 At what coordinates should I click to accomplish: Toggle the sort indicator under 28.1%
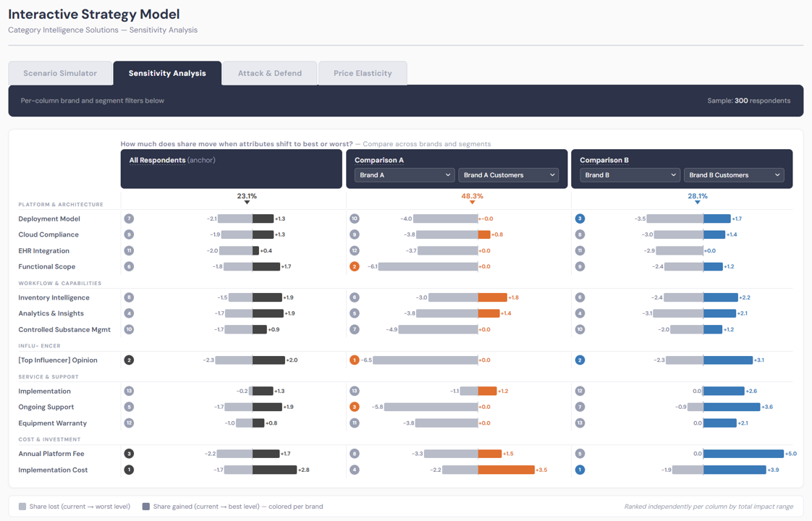click(x=698, y=203)
